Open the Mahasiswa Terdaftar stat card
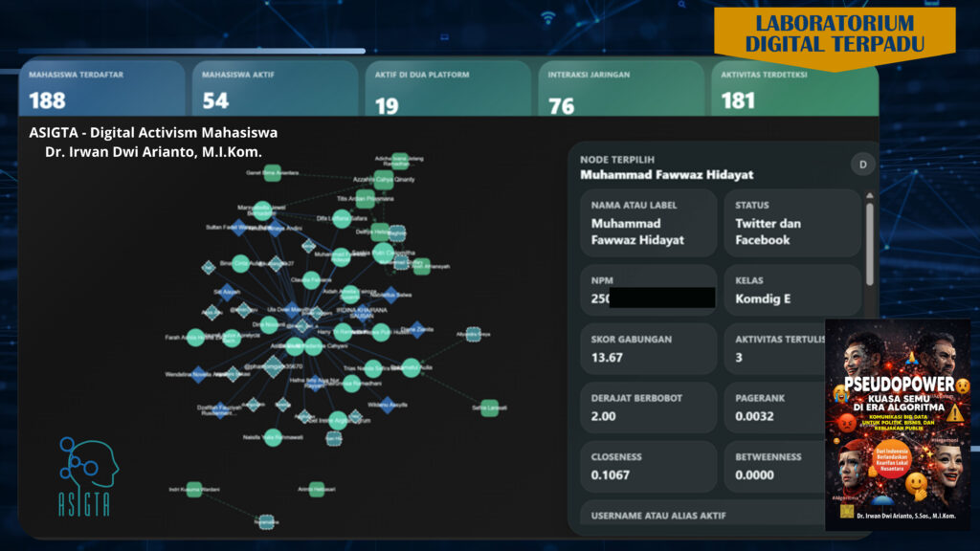The image size is (980, 551). pos(101,88)
